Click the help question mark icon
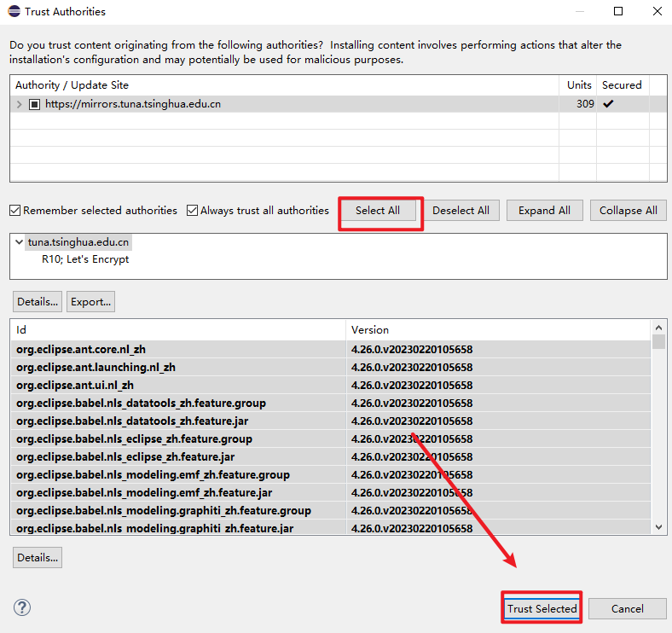 point(22,607)
